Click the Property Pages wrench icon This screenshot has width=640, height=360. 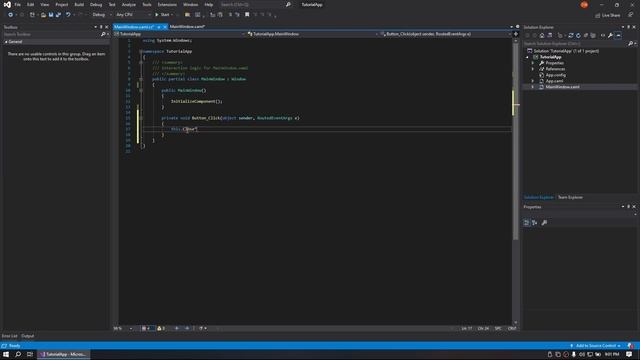(x=544, y=222)
